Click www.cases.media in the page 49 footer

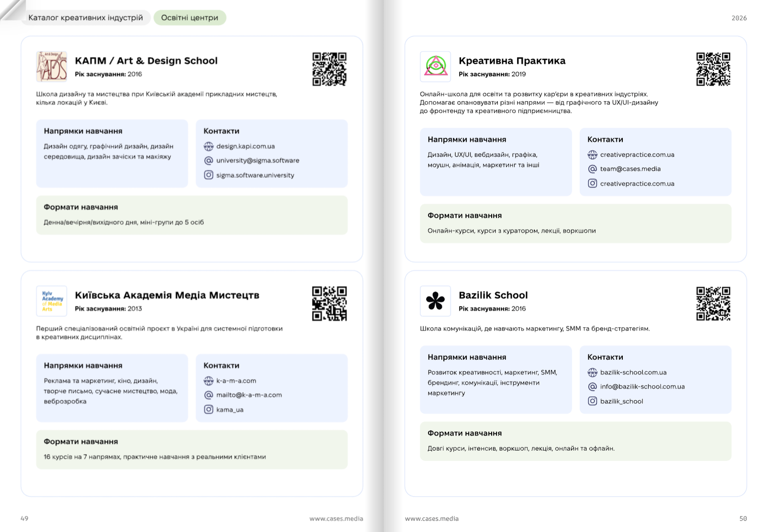click(x=336, y=519)
